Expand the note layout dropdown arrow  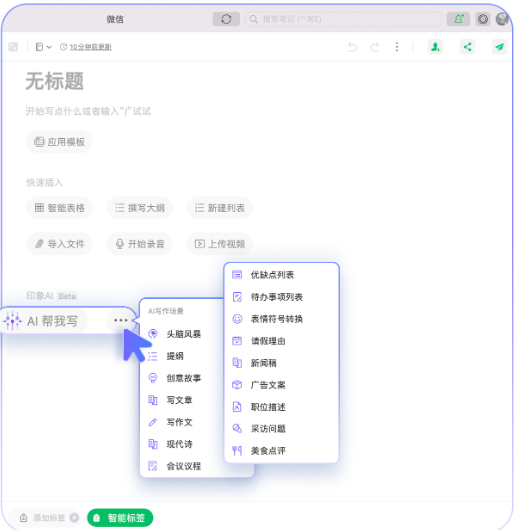(x=49, y=47)
